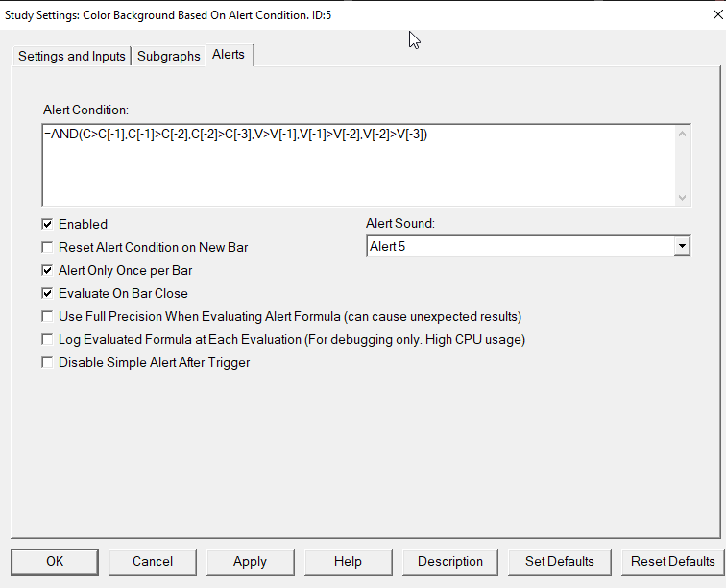Click the Set Defaults button
Screen dimensions: 726x588
pyautogui.click(x=559, y=562)
